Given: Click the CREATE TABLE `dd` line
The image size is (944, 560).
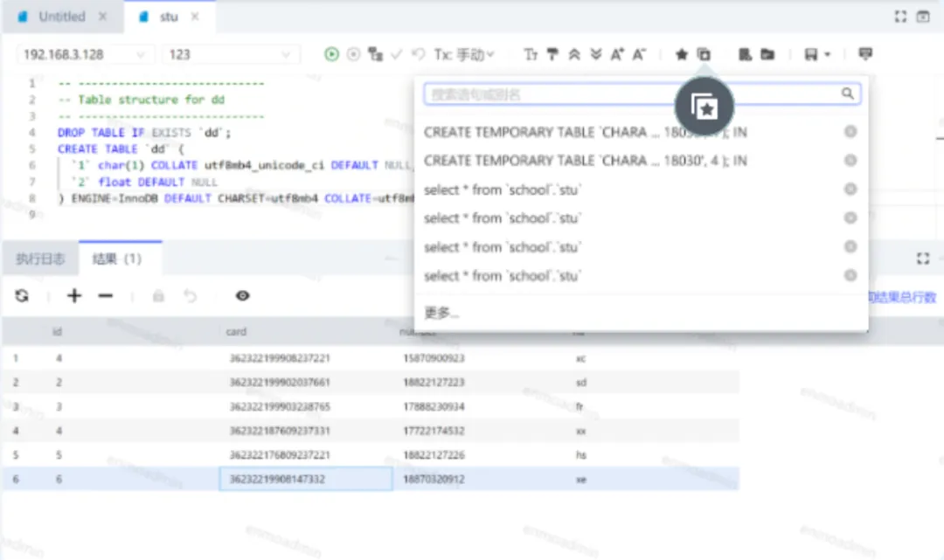Looking at the screenshot, I should [x=121, y=149].
